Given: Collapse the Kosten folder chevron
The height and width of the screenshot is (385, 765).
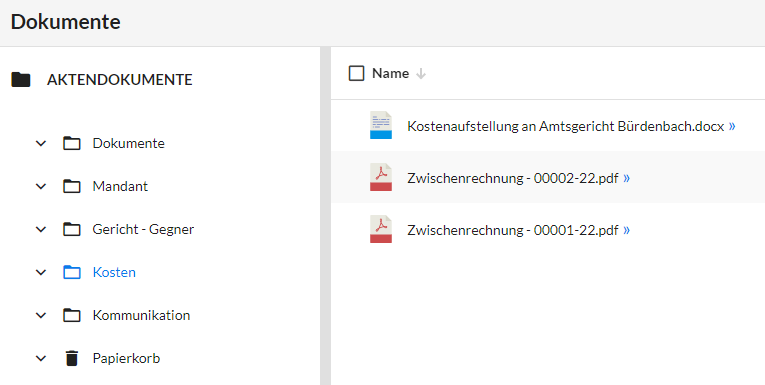Looking at the screenshot, I should 41,272.
